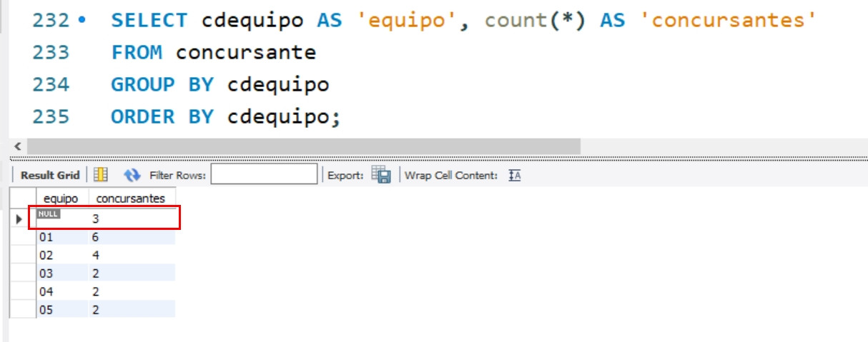This screenshot has height=342, width=868.
Task: Toggle the form editor grid icon
Action: pyautogui.click(x=101, y=175)
